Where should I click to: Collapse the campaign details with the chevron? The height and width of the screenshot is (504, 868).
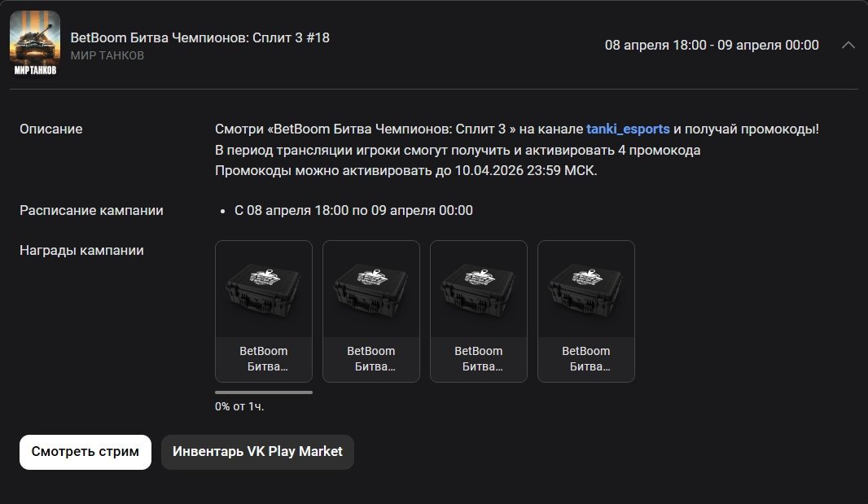click(848, 46)
